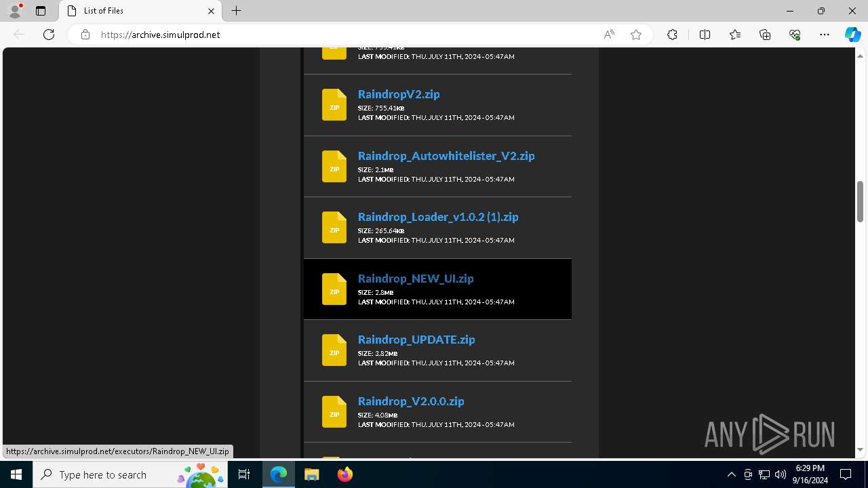
Task: Open the Copilot sidebar
Action: pyautogui.click(x=852, y=35)
